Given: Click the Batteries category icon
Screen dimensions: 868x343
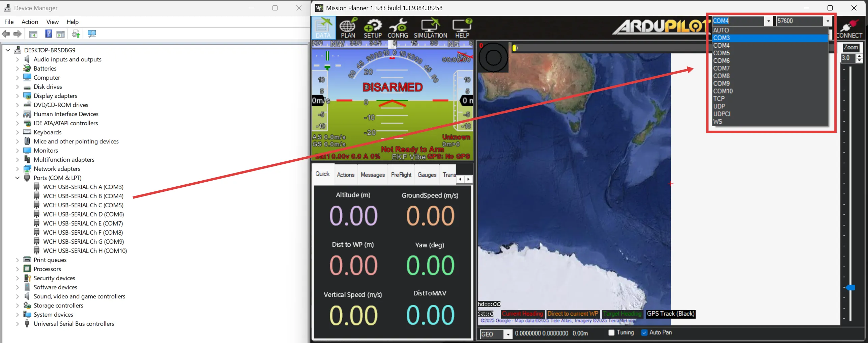Looking at the screenshot, I should 27,68.
